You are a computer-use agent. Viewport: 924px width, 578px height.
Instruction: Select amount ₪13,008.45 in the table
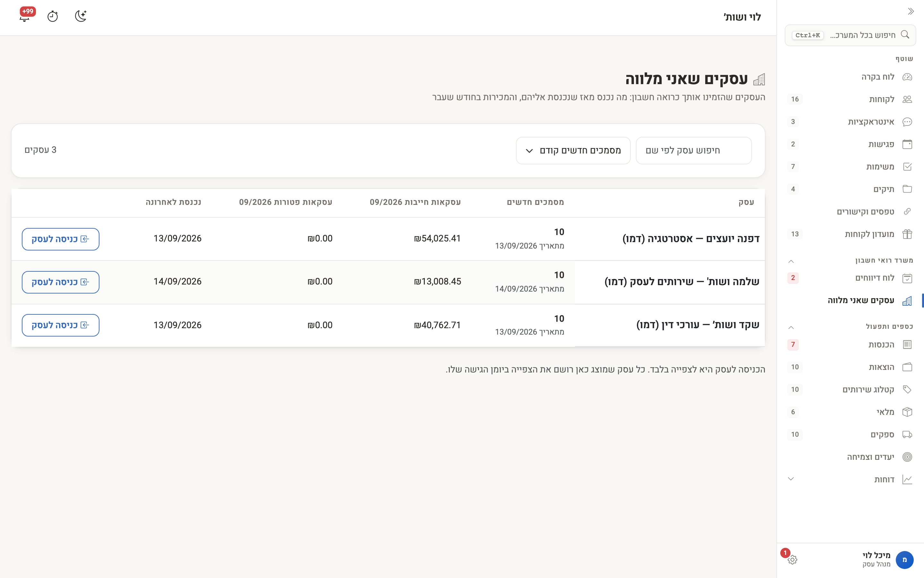pos(438,282)
